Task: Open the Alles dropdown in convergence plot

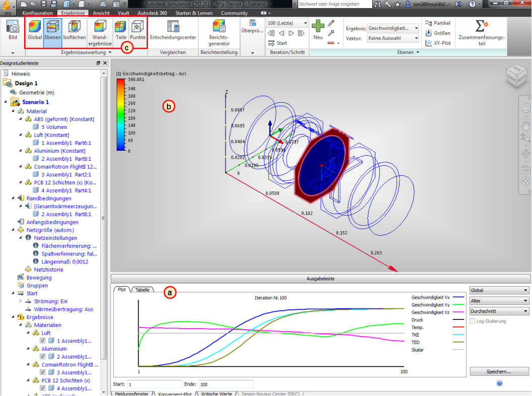Action: coord(499,301)
